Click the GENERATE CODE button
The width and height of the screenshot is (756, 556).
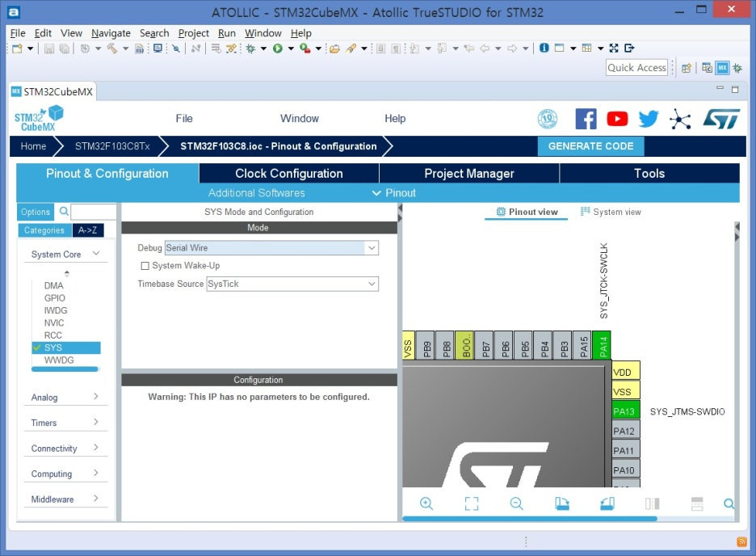(590, 146)
